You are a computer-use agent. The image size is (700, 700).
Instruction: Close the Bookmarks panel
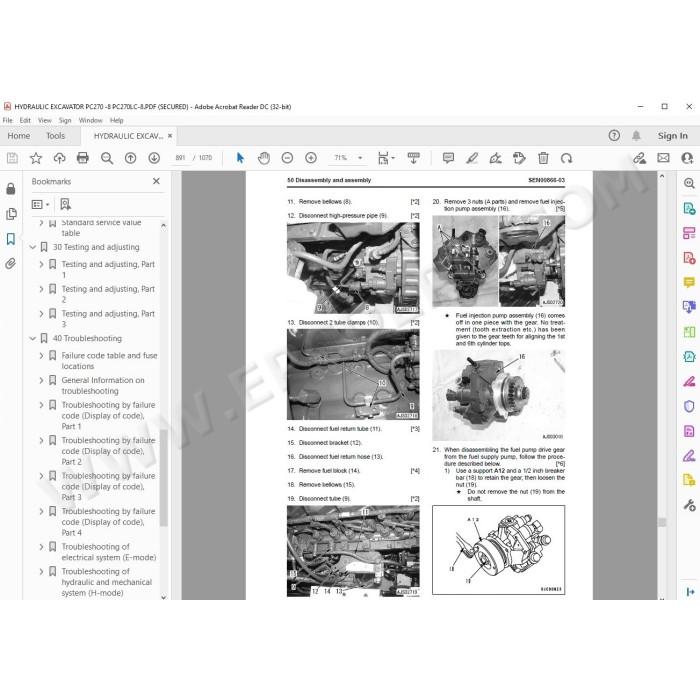point(156,181)
